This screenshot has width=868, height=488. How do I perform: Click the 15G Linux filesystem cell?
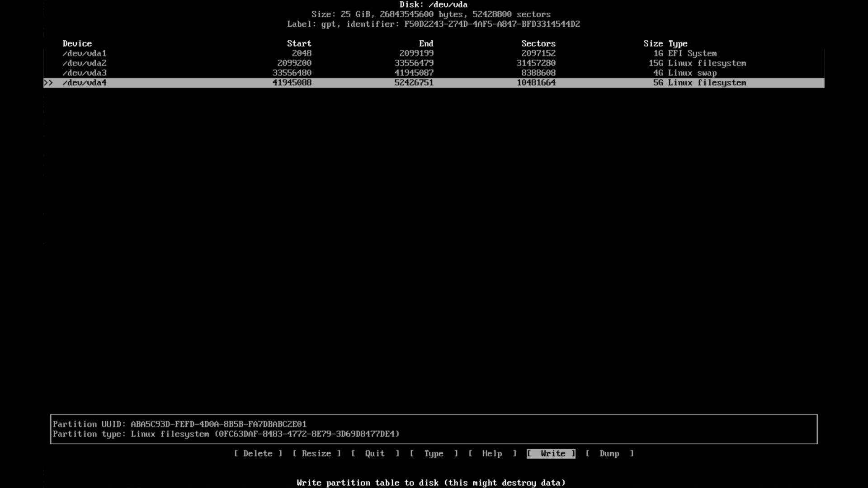coord(698,63)
